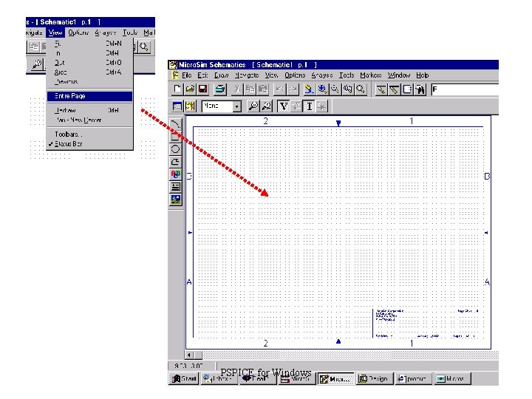Select the Insert Picture tool
Image resolution: width=532 pixels, height=399 pixels.
(175, 199)
